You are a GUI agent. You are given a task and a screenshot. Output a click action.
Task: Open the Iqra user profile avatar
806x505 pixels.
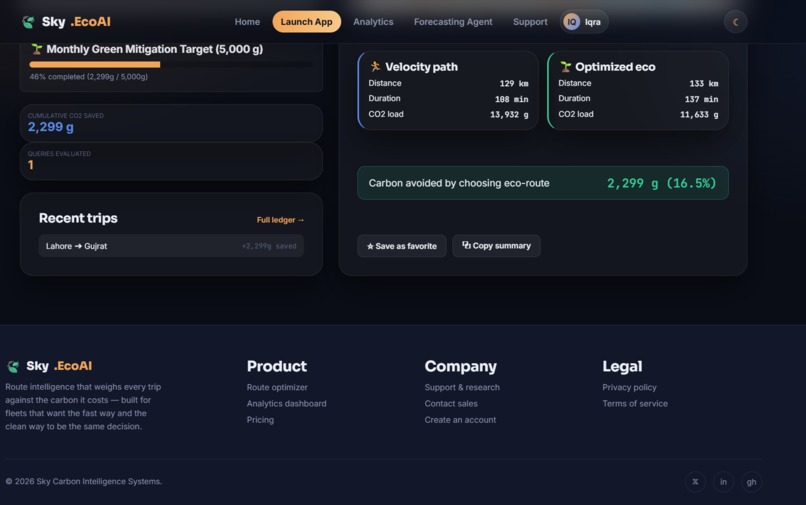[x=572, y=22]
